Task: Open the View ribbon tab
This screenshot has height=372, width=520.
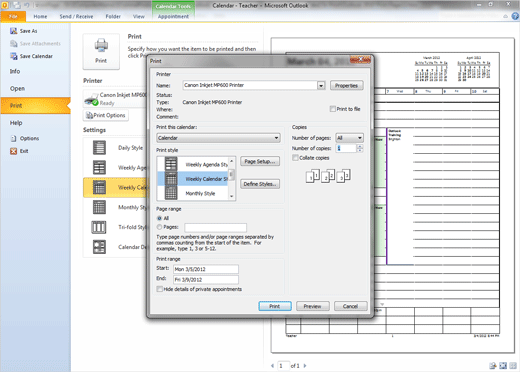Action: [139, 16]
